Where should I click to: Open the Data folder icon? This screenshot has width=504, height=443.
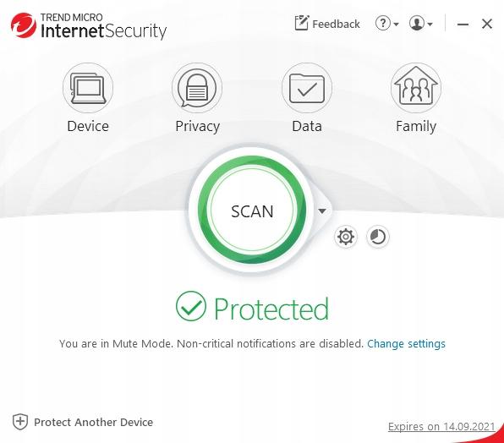(x=307, y=88)
